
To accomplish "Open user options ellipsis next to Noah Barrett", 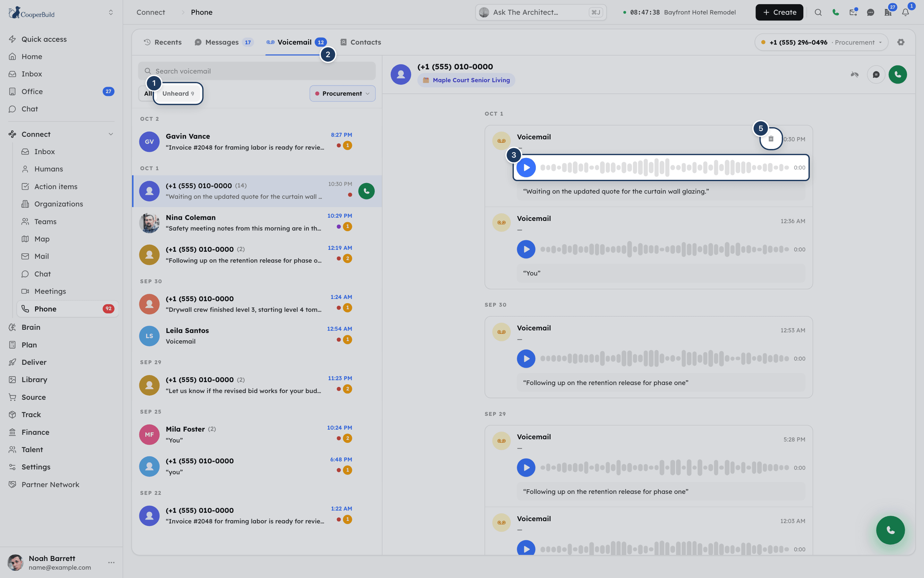I will 111,562.
